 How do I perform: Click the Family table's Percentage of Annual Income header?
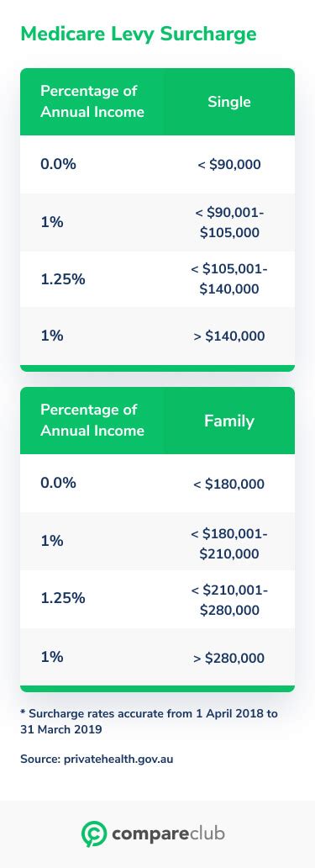pyautogui.click(x=92, y=421)
